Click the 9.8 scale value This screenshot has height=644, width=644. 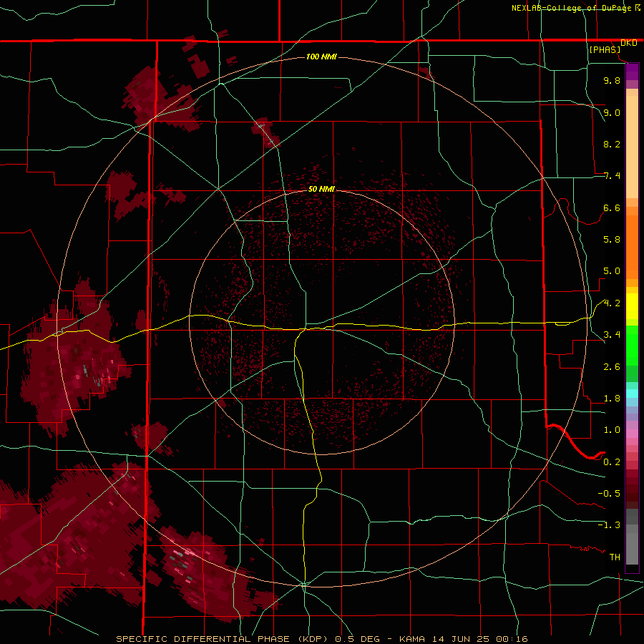pos(612,80)
